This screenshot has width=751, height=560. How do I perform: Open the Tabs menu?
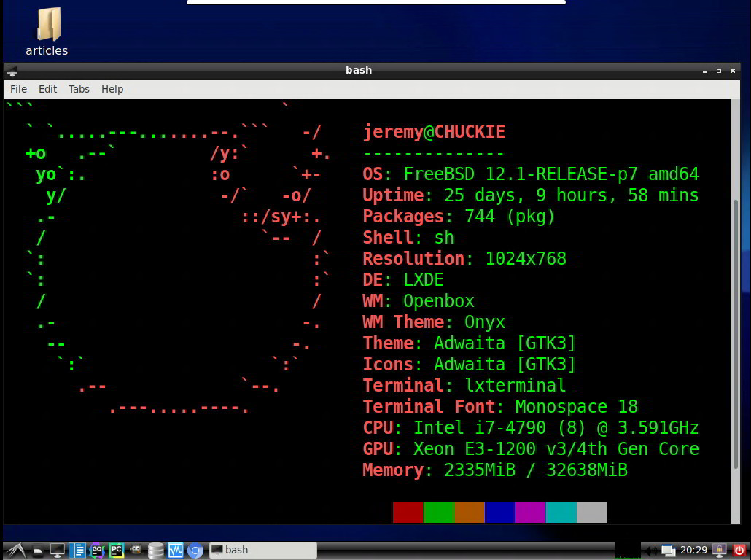coord(79,89)
